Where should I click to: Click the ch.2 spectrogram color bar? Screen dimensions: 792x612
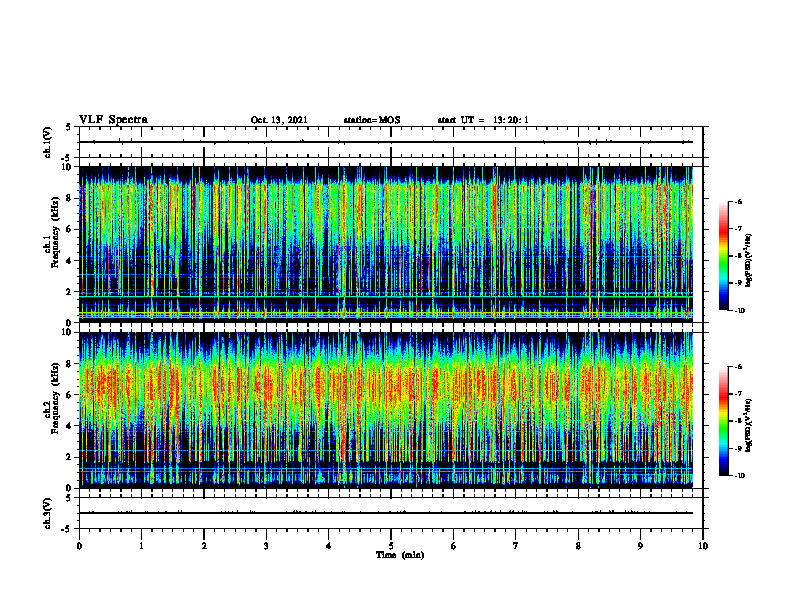[723, 421]
